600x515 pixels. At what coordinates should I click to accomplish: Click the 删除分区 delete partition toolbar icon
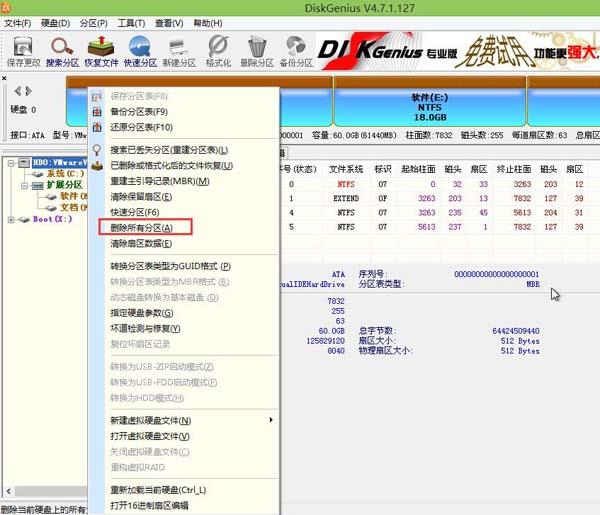257,51
